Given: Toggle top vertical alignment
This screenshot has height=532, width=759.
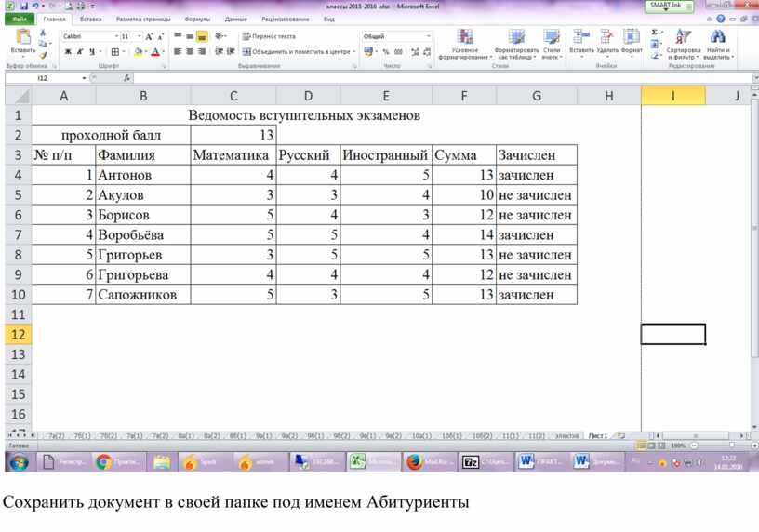Looking at the screenshot, I should pyautogui.click(x=178, y=36).
